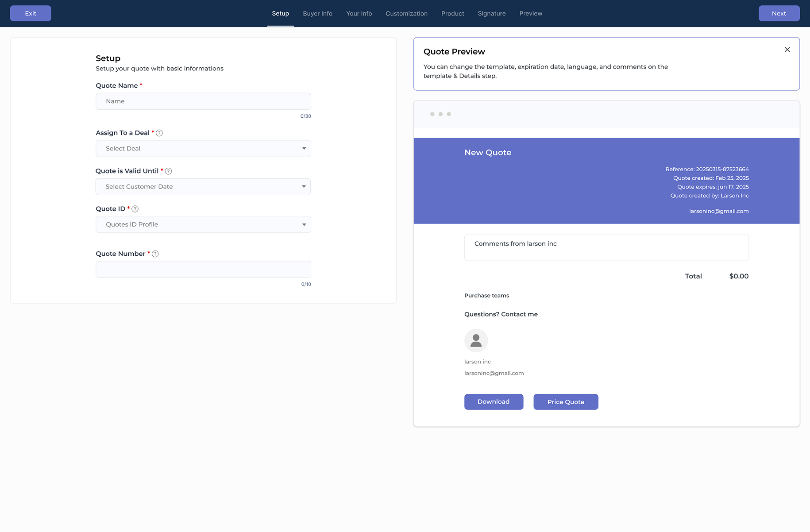Click help icon next to Quote is Valid Until

click(168, 171)
